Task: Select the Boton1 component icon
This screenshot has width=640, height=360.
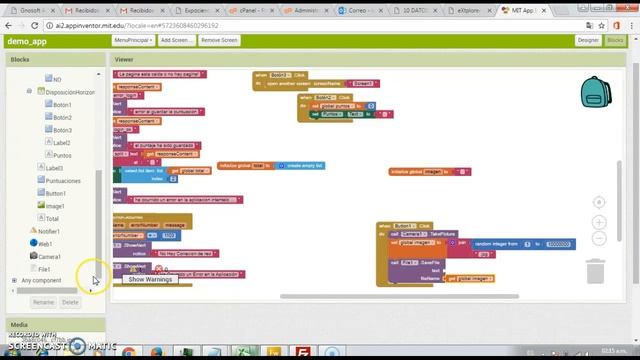Action: coord(49,104)
